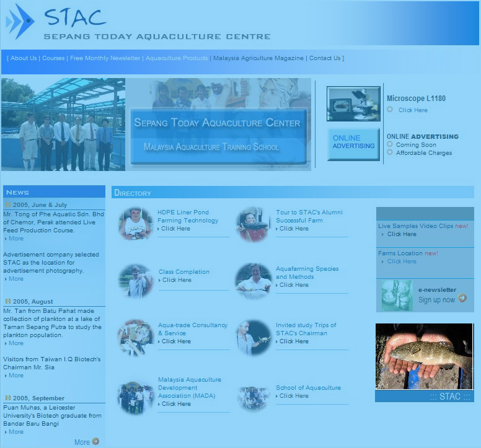Click the orange arrow next to More in News
The height and width of the screenshot is (448, 481).
tap(95, 441)
